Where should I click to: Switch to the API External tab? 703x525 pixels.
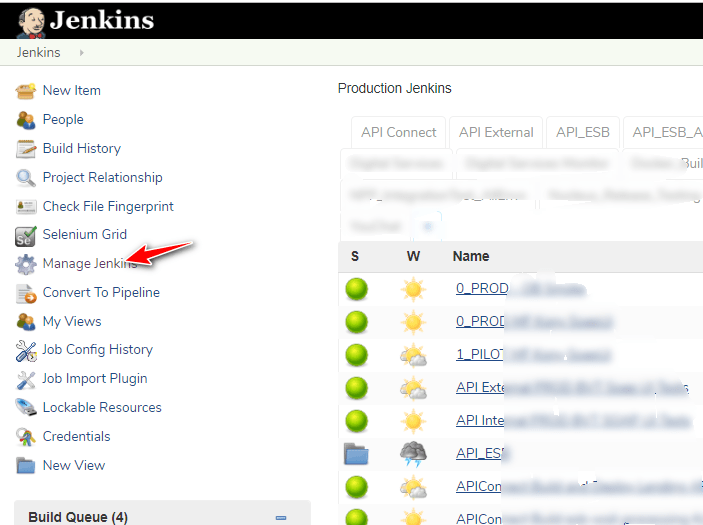pos(496,133)
